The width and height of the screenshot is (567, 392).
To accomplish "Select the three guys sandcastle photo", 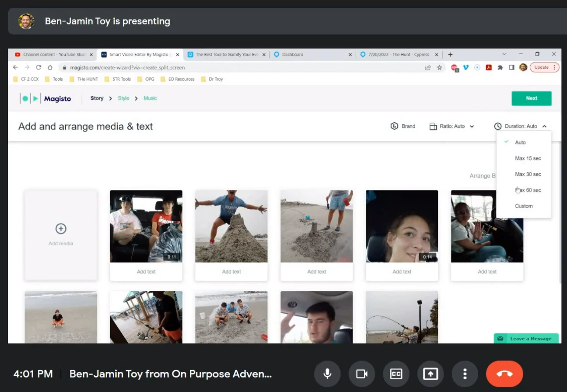I will (231, 317).
